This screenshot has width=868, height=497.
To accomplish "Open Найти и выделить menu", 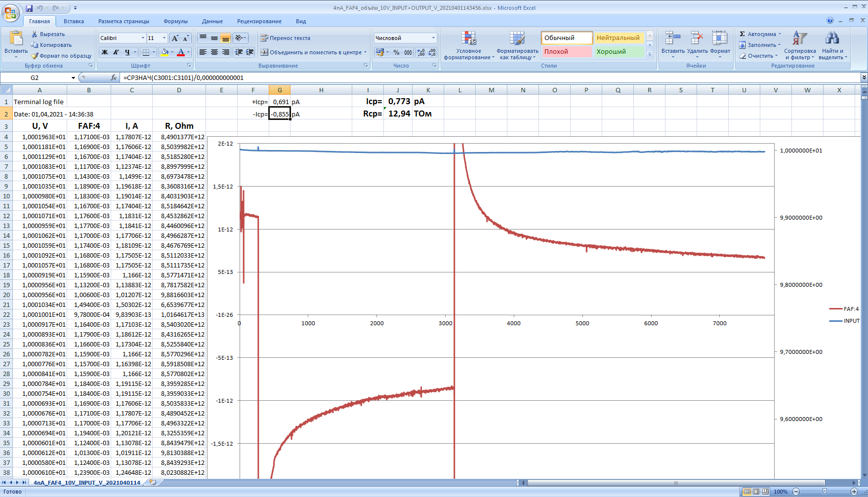I will pos(832,45).
